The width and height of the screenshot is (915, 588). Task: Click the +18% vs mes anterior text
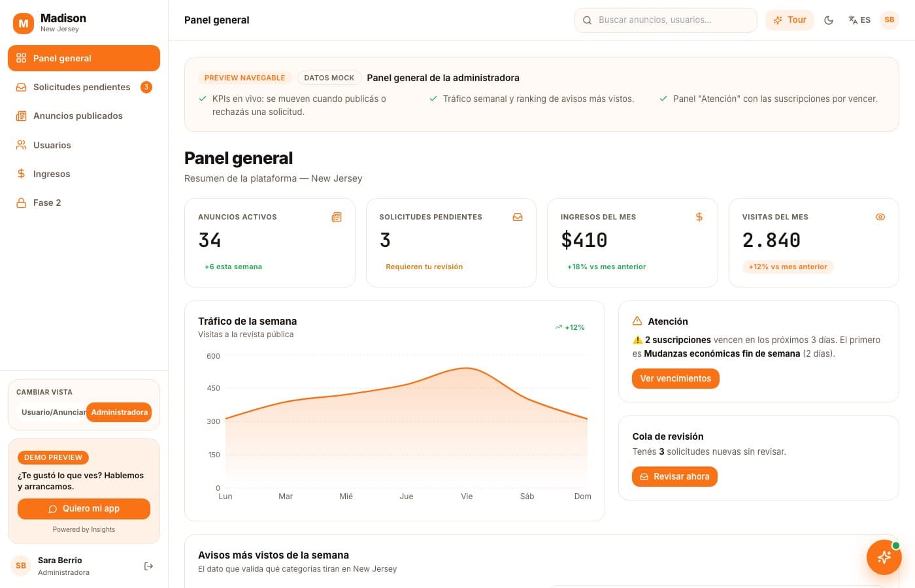pyautogui.click(x=607, y=267)
